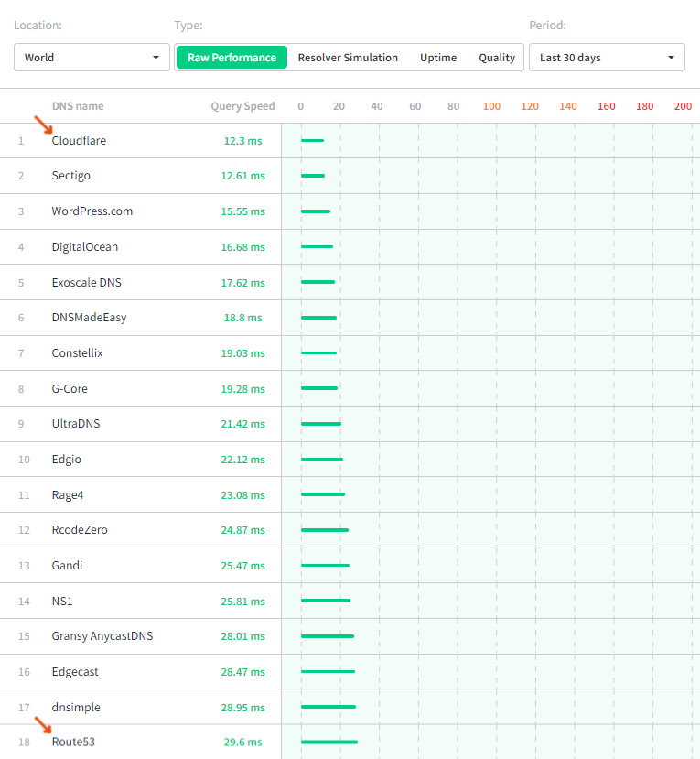Click the 12.61 ms value for Sectigo
Screen dimensions: 700x759
242,176
